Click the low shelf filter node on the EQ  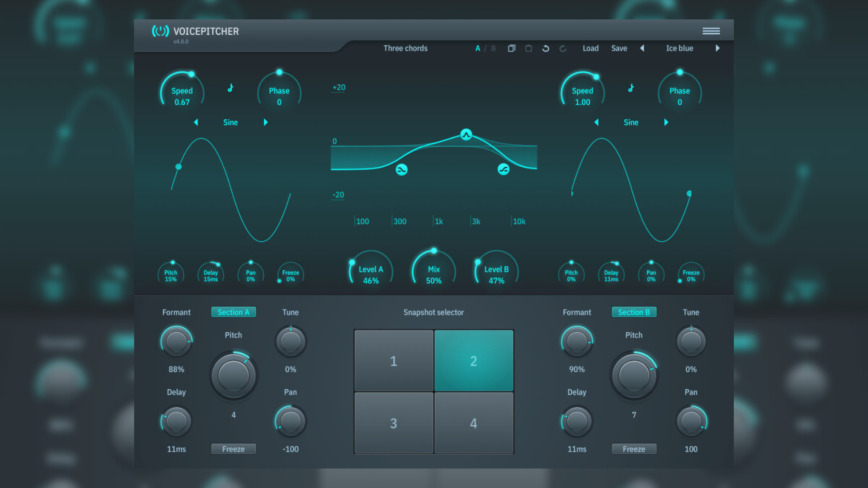pyautogui.click(x=401, y=169)
